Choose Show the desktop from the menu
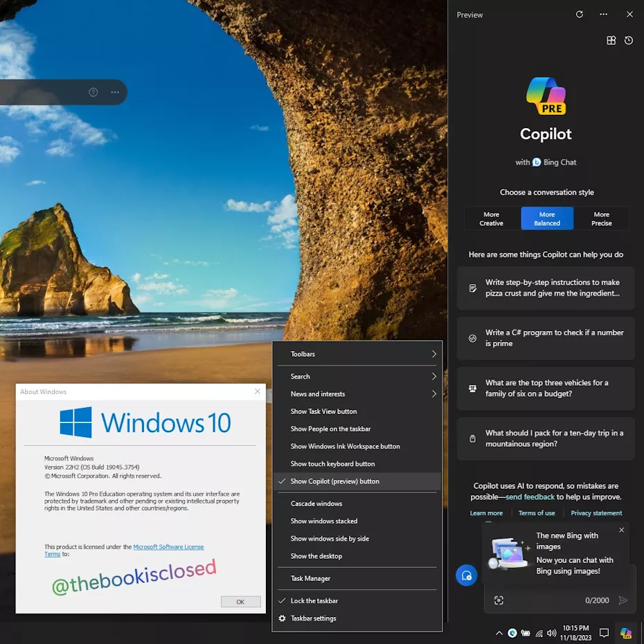644x644 pixels. point(315,556)
